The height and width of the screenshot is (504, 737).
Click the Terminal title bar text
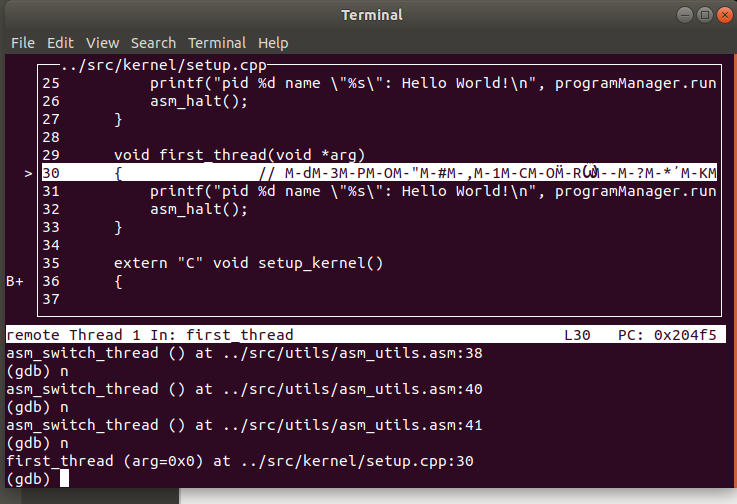(x=372, y=15)
